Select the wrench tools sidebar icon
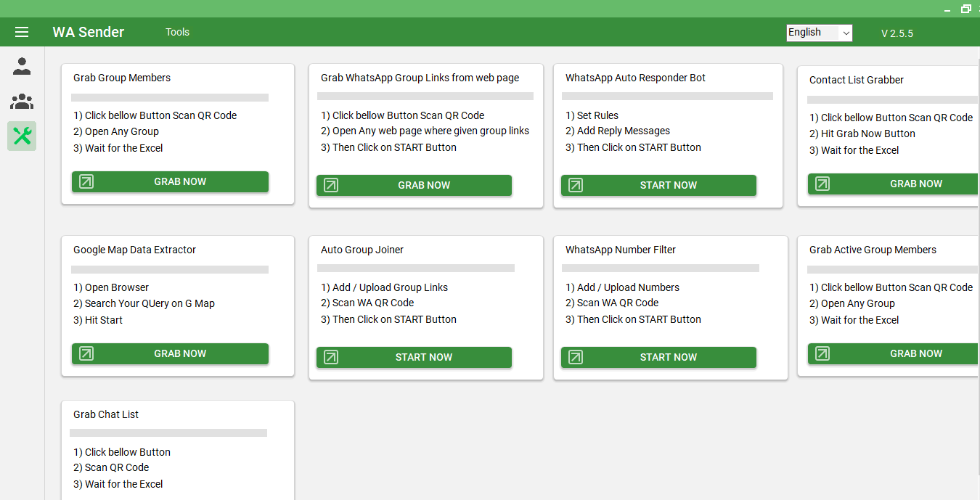 click(22, 136)
